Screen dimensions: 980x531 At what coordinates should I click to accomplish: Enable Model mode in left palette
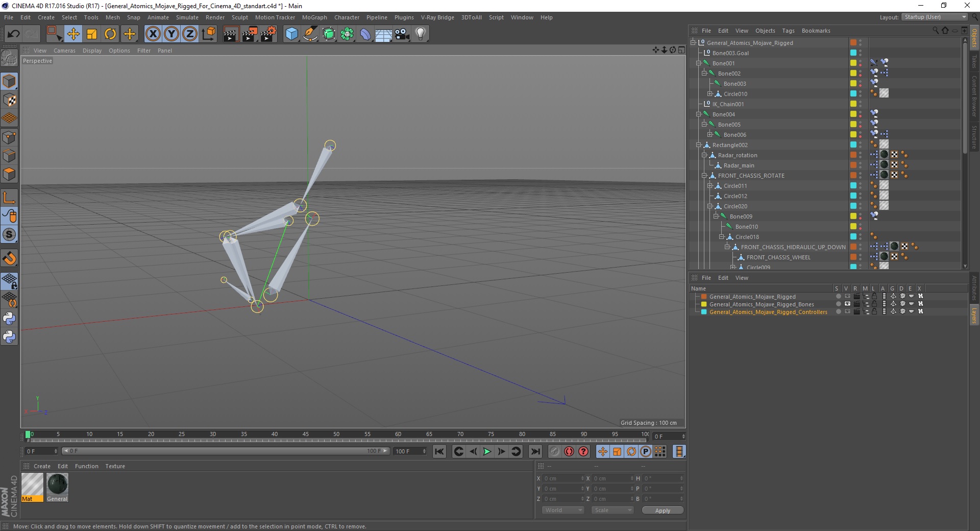click(9, 82)
